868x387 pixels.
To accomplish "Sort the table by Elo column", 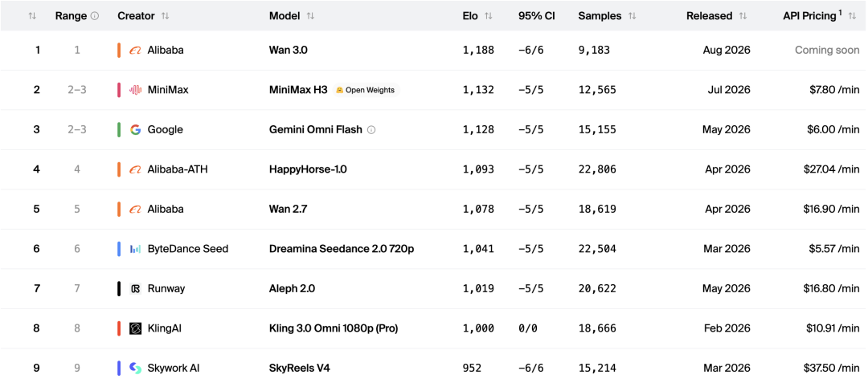I will (488, 16).
